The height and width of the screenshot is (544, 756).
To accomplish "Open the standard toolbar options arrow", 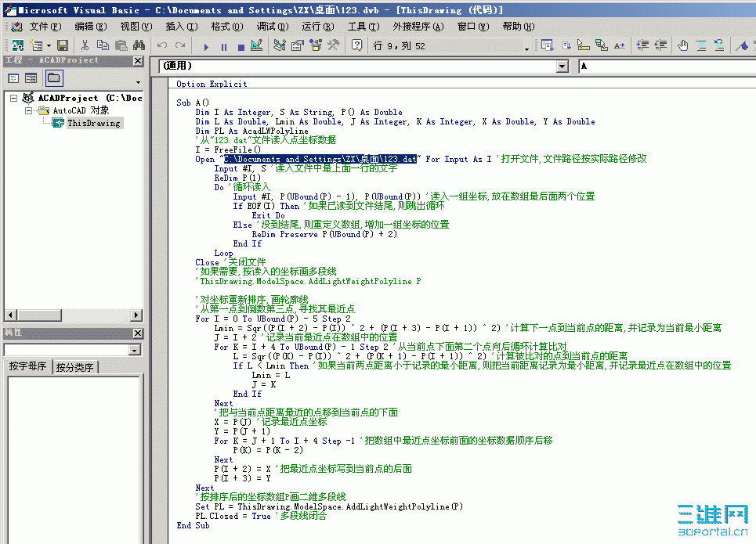I will tap(526, 49).
